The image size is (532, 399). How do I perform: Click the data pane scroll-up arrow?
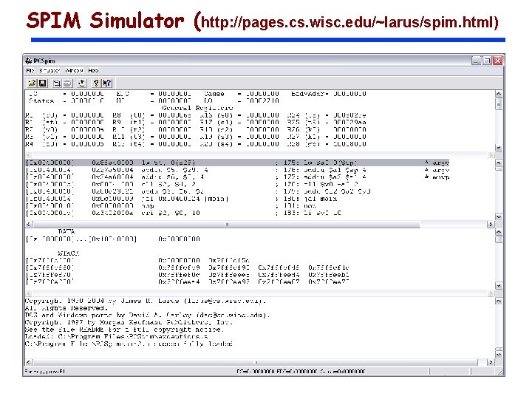[499, 232]
